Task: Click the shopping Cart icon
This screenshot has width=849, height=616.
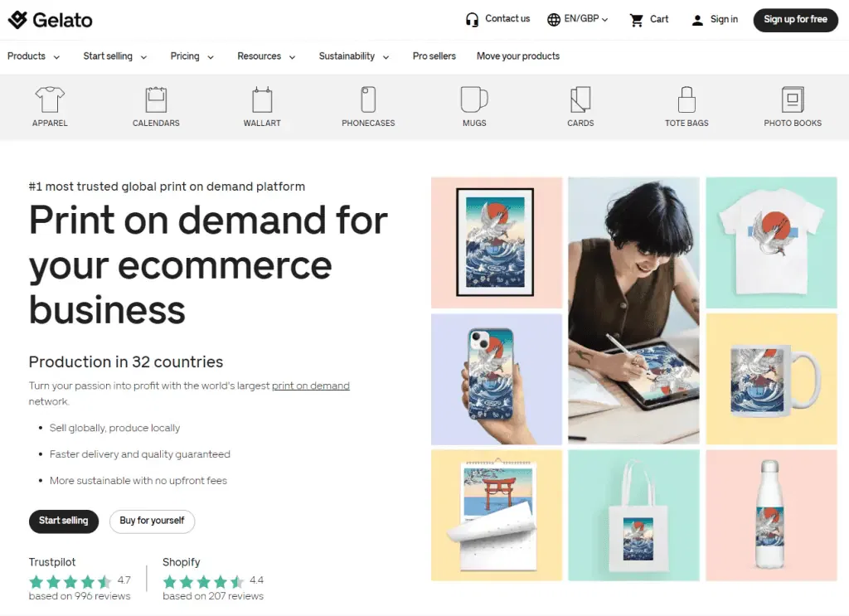Action: (637, 20)
